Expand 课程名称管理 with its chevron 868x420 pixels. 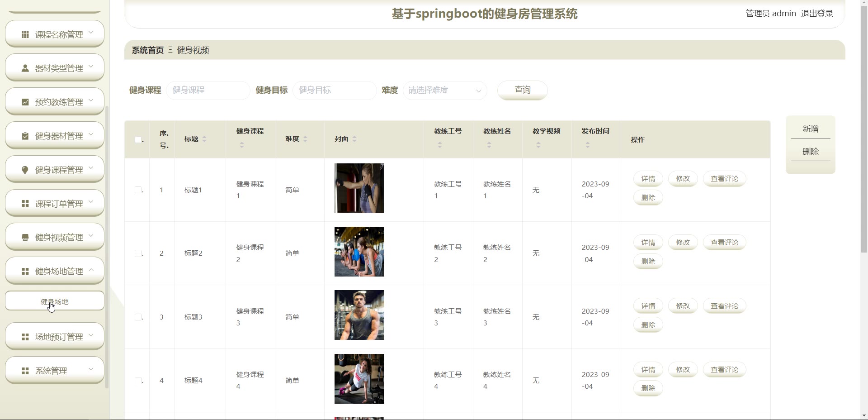point(91,33)
